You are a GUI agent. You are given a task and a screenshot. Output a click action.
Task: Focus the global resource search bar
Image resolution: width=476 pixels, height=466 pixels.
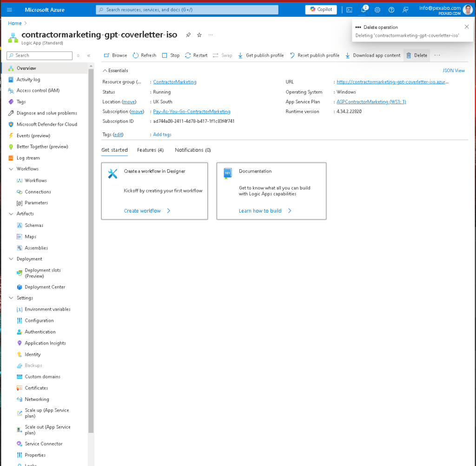pyautogui.click(x=187, y=10)
